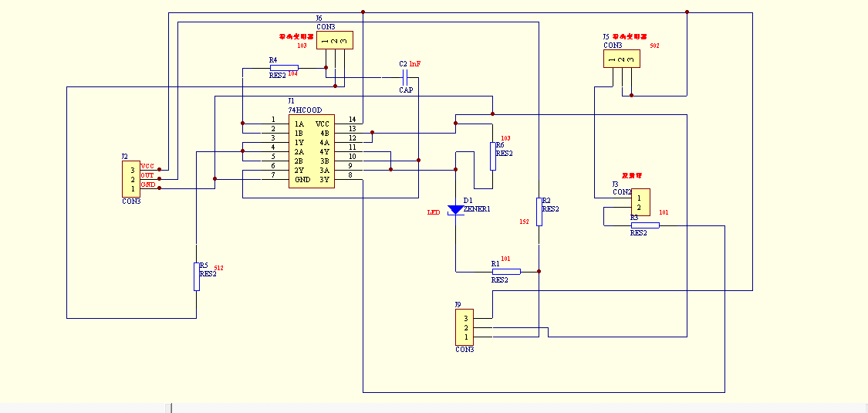The width and height of the screenshot is (868, 413).
Task: Select resistor R3 body
Action: (646, 225)
